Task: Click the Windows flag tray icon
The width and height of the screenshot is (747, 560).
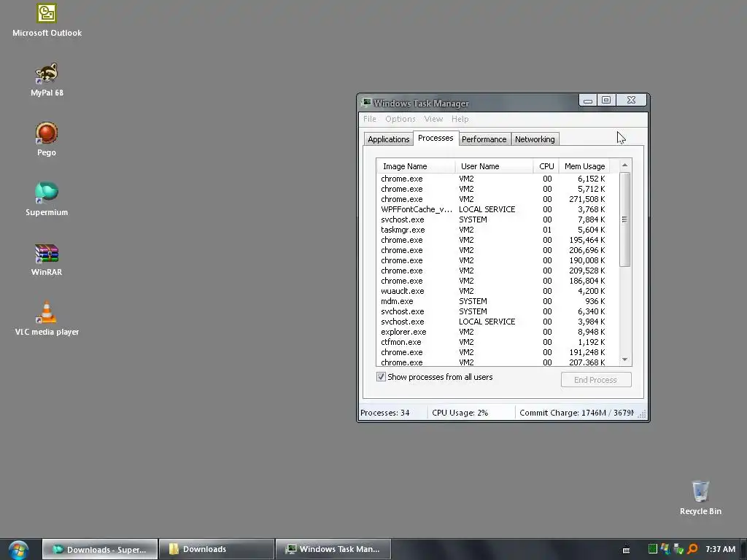Action: (x=665, y=549)
